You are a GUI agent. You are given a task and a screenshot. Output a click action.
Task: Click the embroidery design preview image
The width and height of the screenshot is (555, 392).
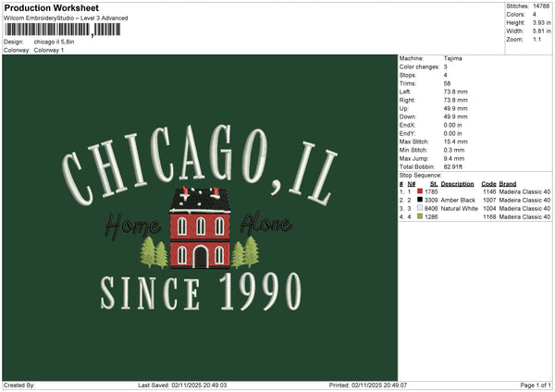pyautogui.click(x=200, y=218)
